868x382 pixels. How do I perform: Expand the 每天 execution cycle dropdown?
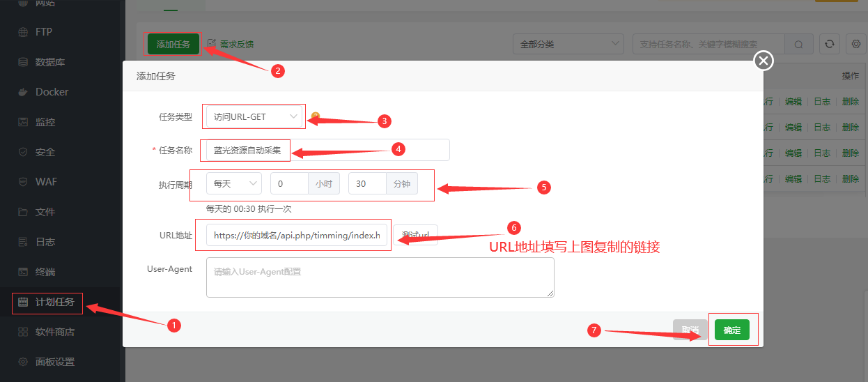233,184
